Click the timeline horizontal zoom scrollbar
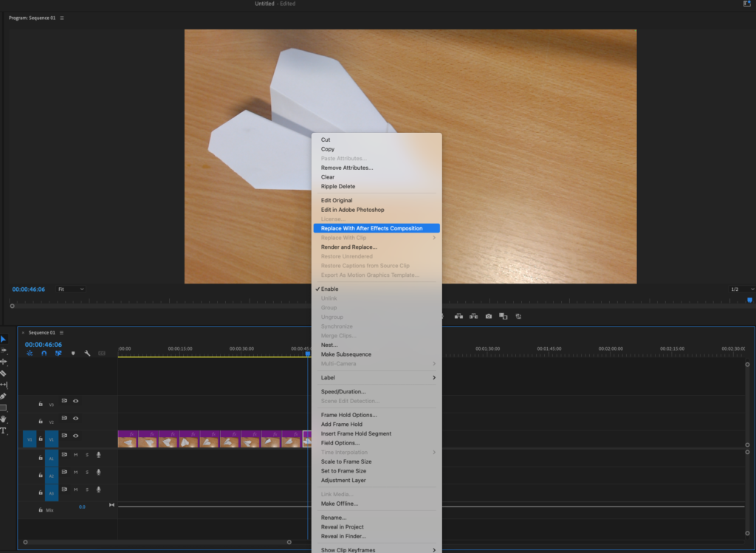 click(x=157, y=542)
